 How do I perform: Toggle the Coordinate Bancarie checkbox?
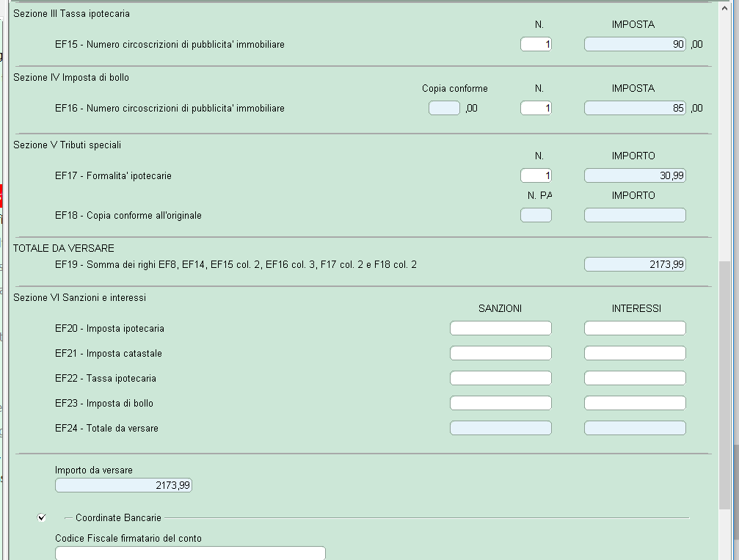click(x=42, y=517)
